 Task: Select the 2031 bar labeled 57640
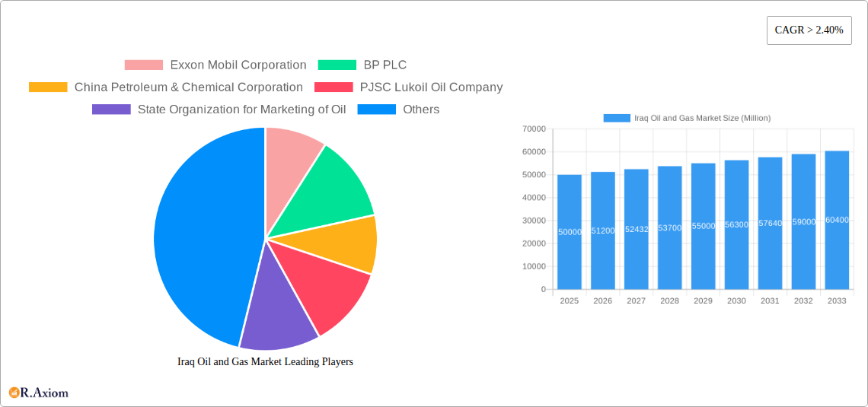click(770, 224)
